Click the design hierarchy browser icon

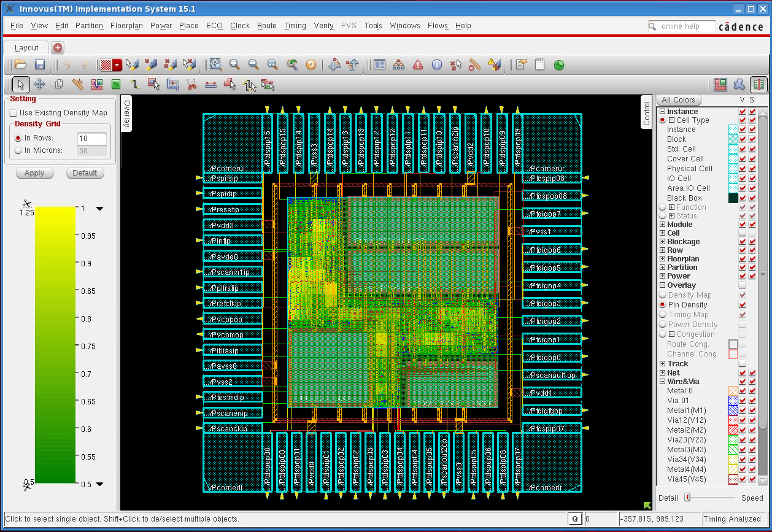[398, 64]
